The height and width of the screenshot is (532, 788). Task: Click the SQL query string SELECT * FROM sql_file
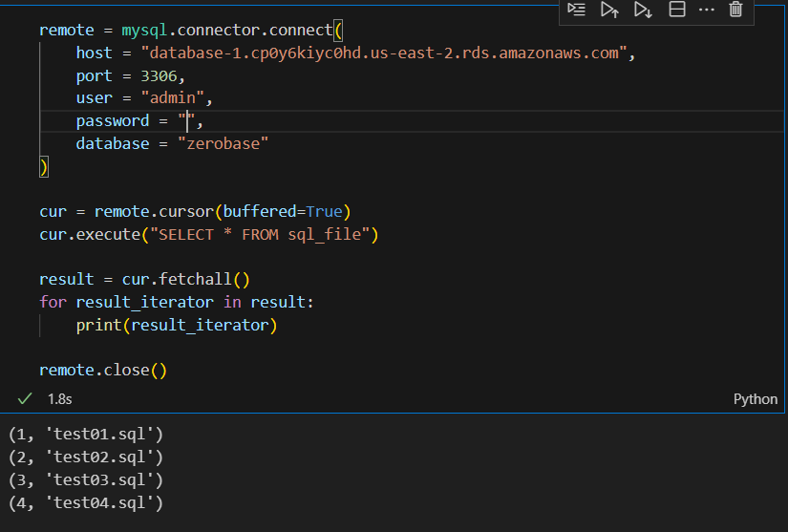[x=260, y=235]
